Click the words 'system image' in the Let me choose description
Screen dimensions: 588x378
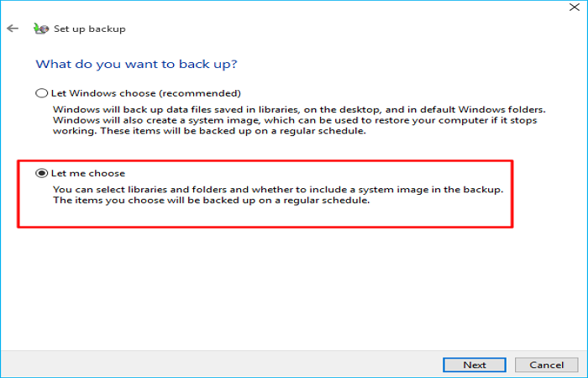coord(417,190)
